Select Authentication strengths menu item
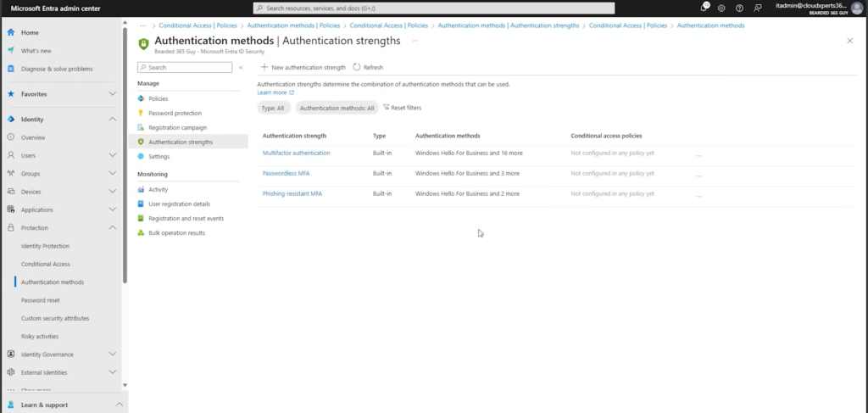This screenshot has height=413, width=868. (x=188, y=142)
